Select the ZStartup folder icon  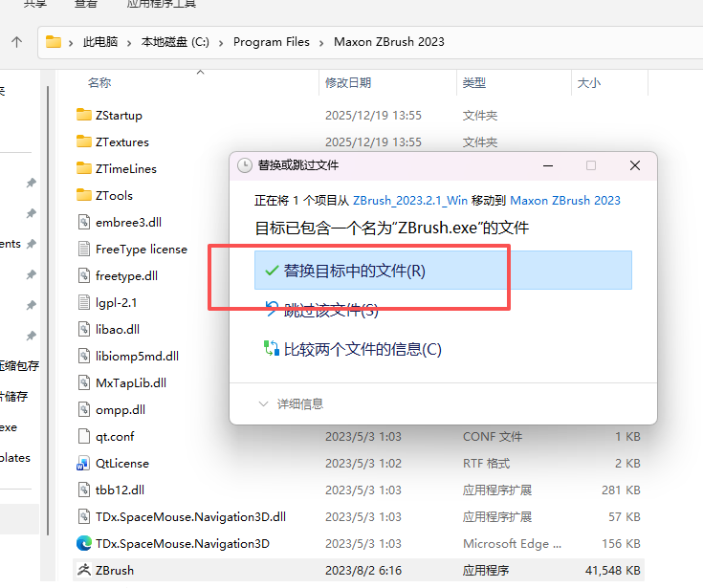84,115
